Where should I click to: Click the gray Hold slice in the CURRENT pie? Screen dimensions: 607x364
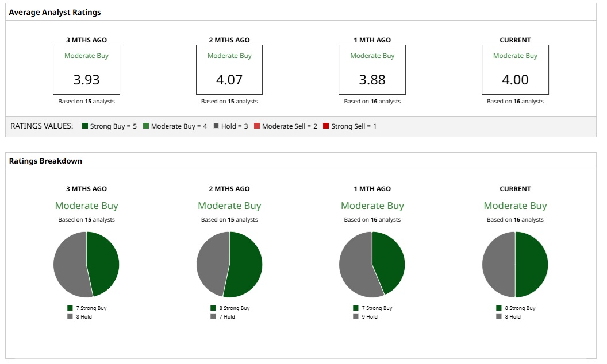(x=498, y=265)
